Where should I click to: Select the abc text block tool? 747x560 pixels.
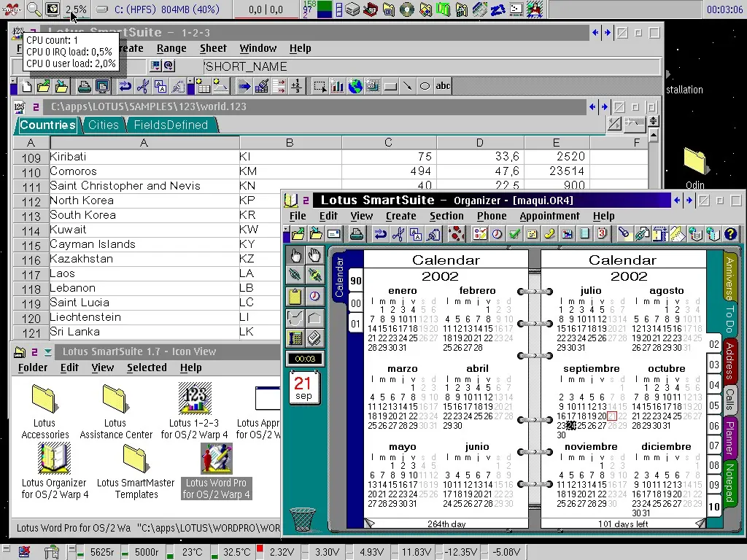pos(443,86)
